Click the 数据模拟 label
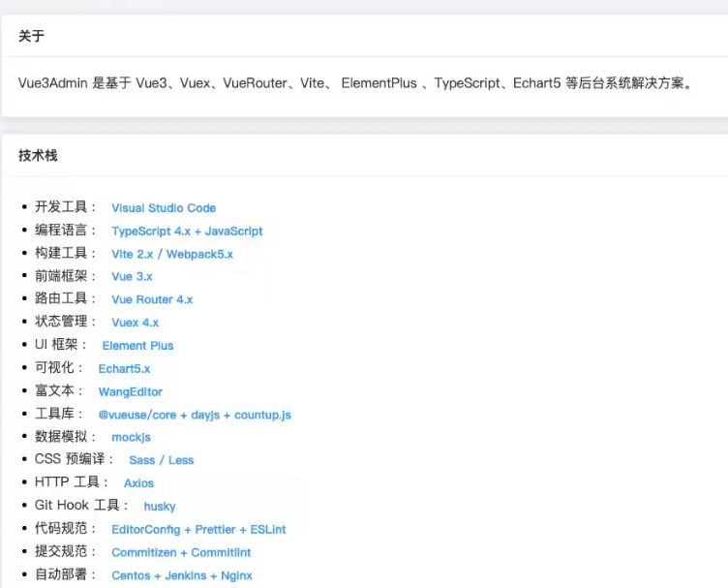This screenshot has height=588, width=728. [65, 437]
